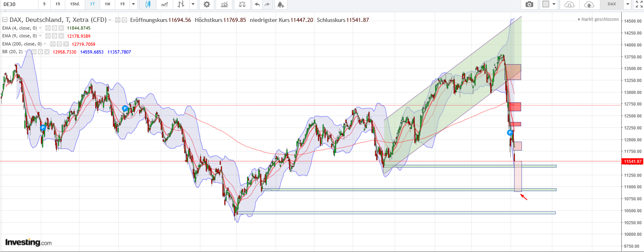Select the candlestick chart style icon
This screenshot has height=252, width=644.
148,4
